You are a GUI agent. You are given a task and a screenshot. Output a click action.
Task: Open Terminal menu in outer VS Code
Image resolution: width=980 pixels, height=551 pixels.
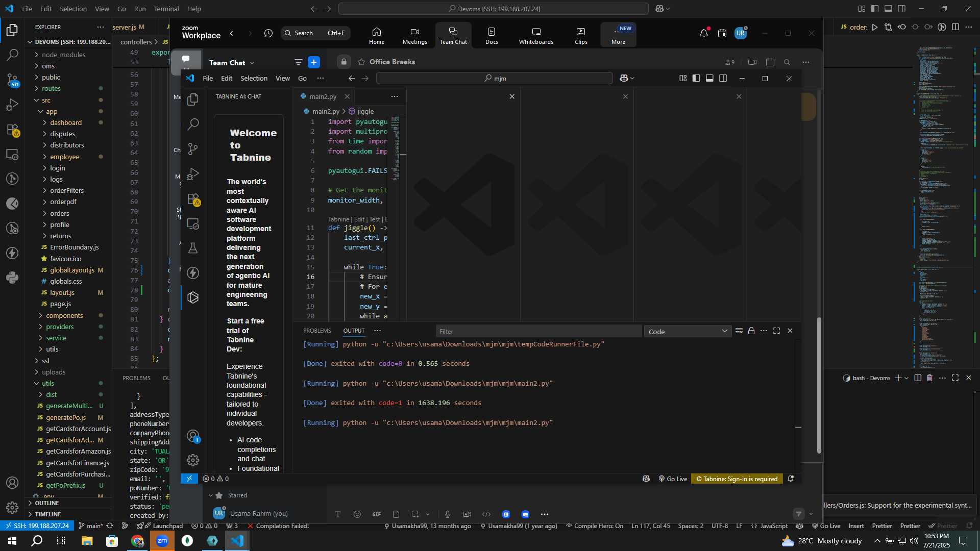[x=166, y=9]
